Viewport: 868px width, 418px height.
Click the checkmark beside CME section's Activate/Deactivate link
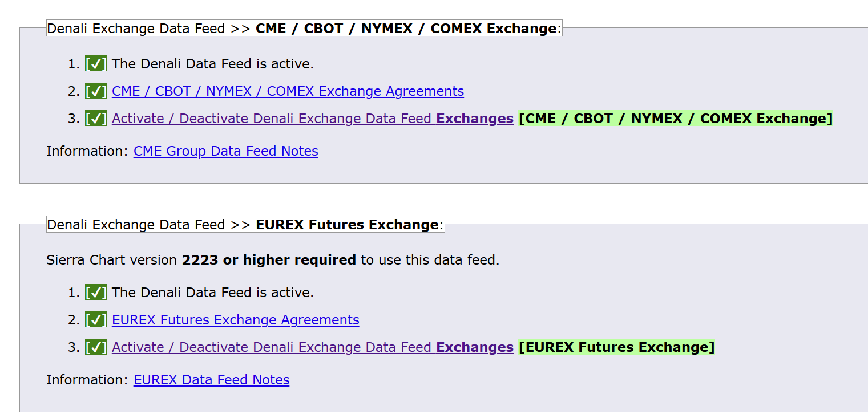pos(96,119)
